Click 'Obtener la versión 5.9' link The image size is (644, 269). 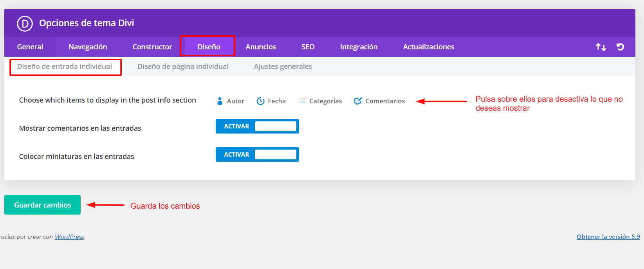coord(608,237)
